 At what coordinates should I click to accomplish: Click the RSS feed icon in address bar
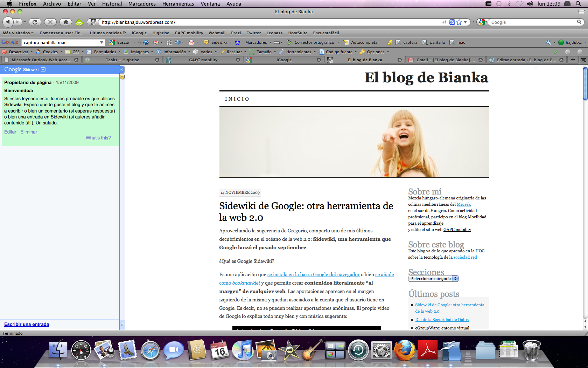coord(452,22)
